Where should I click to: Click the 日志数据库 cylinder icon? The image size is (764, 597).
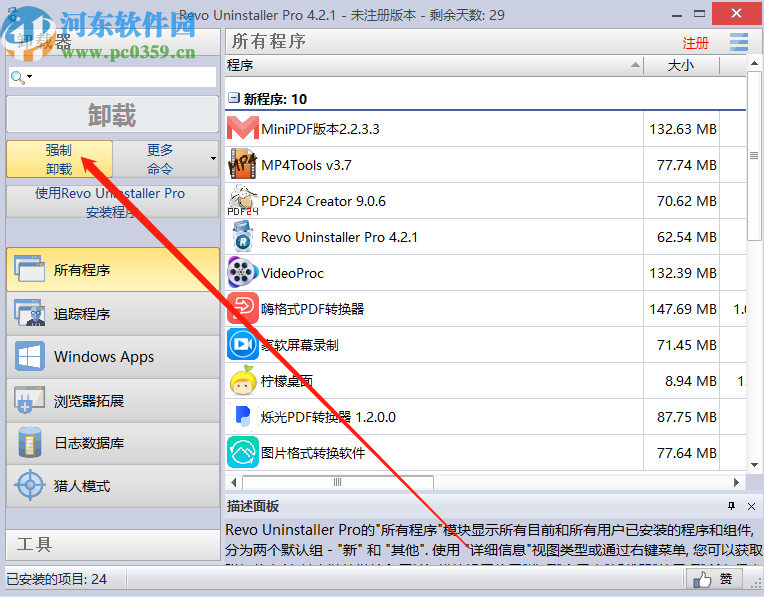point(29,443)
